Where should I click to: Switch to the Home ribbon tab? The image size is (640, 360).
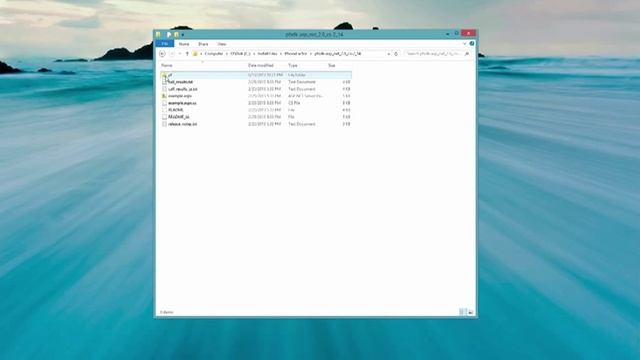pyautogui.click(x=184, y=44)
